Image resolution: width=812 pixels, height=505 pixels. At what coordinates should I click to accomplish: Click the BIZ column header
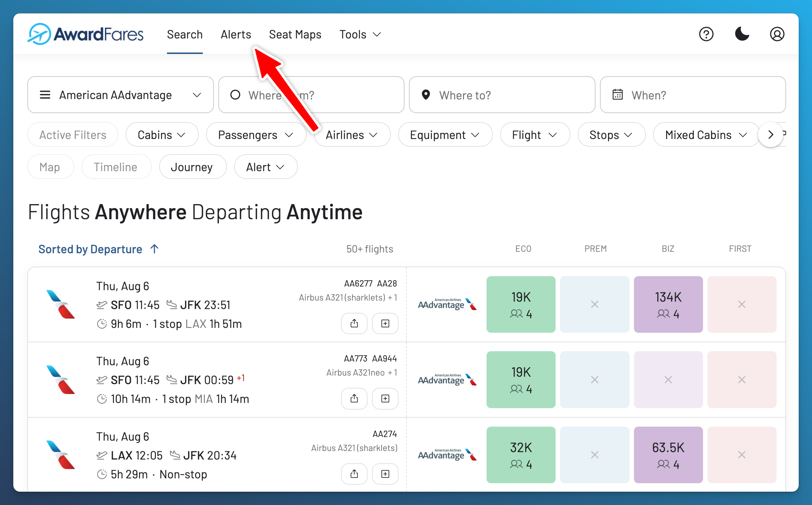click(x=668, y=249)
